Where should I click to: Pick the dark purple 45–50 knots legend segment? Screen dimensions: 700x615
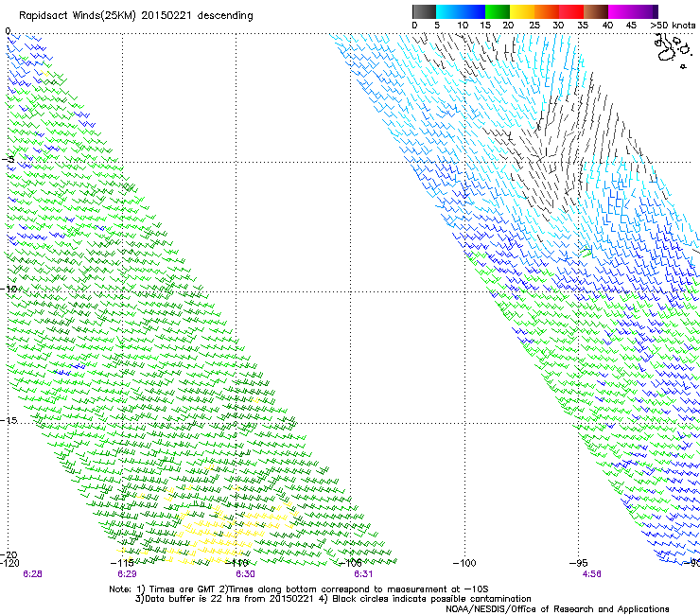[645, 11]
